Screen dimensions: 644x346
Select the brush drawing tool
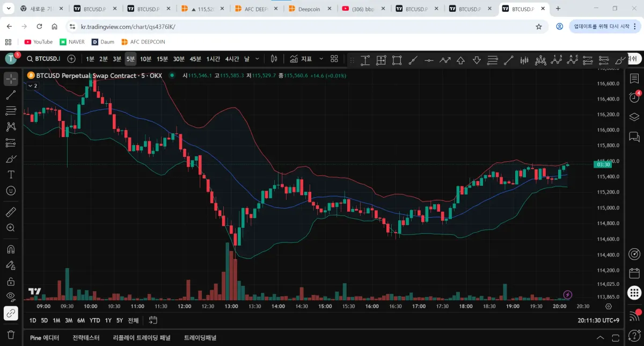[x=11, y=158]
